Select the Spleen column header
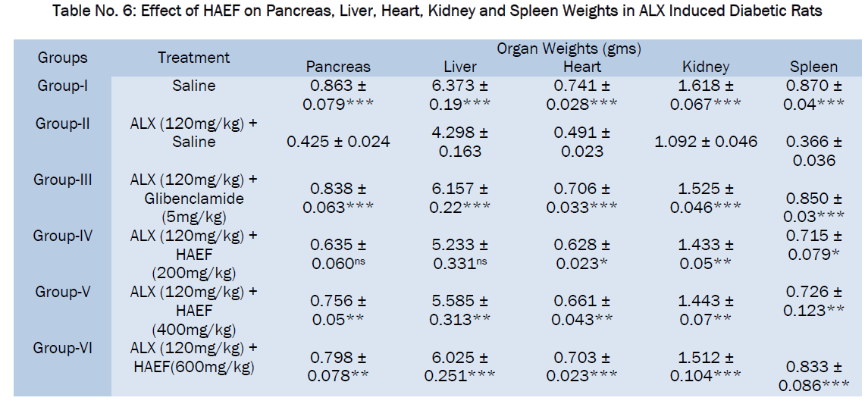This screenshot has height=404, width=868. point(814,67)
